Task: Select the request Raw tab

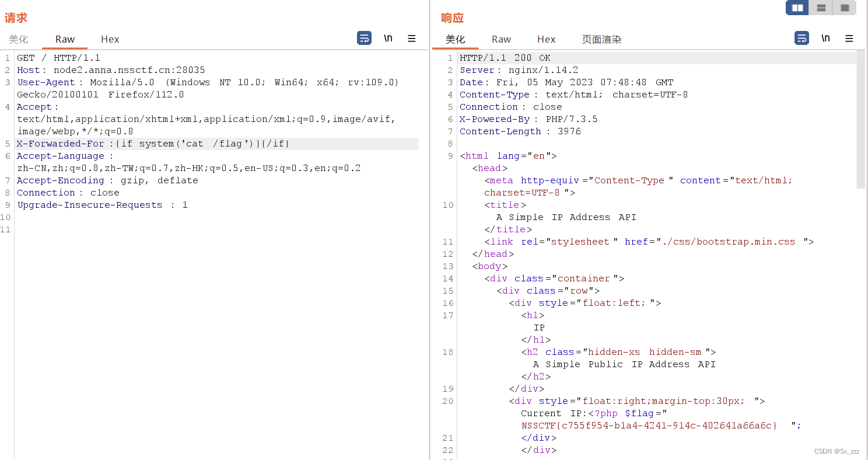Action: click(x=65, y=39)
